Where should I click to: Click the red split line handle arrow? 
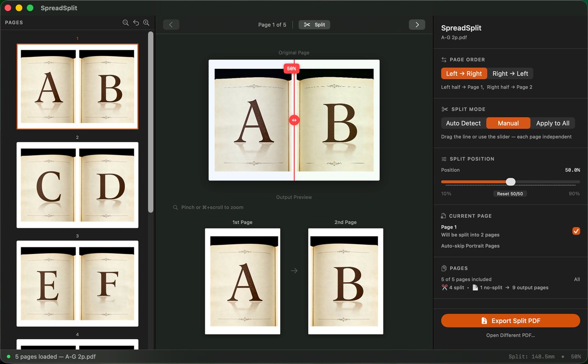294,120
